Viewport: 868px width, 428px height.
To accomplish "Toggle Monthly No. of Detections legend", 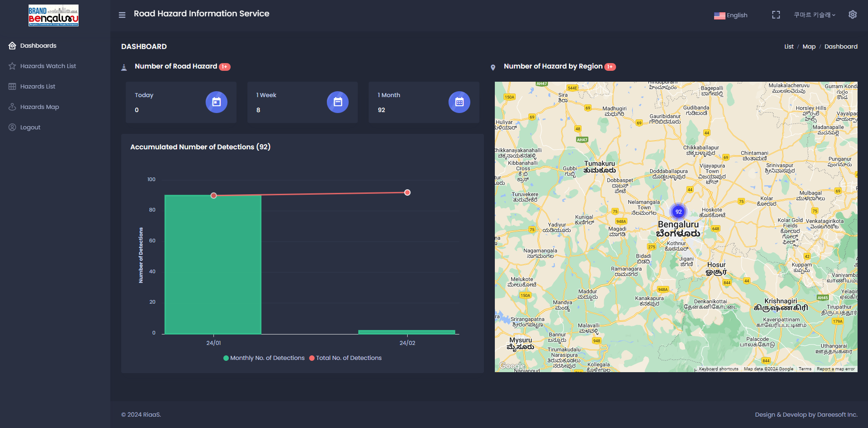I will 264,358.
